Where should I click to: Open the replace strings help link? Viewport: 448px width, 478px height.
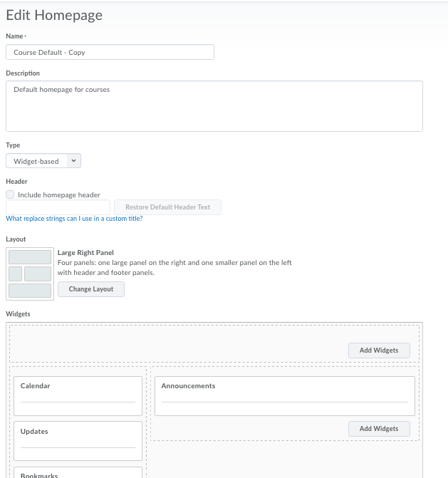point(74,219)
